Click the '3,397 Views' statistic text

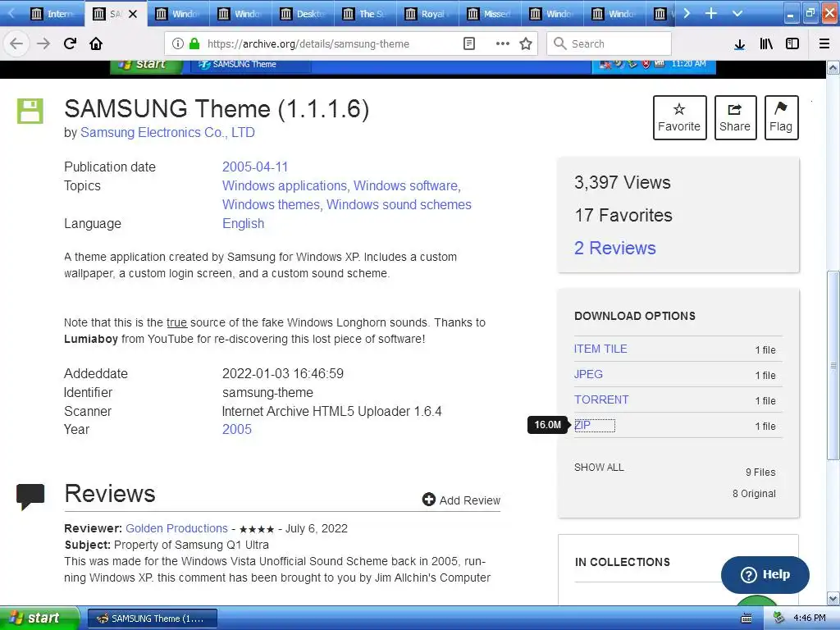tap(623, 183)
